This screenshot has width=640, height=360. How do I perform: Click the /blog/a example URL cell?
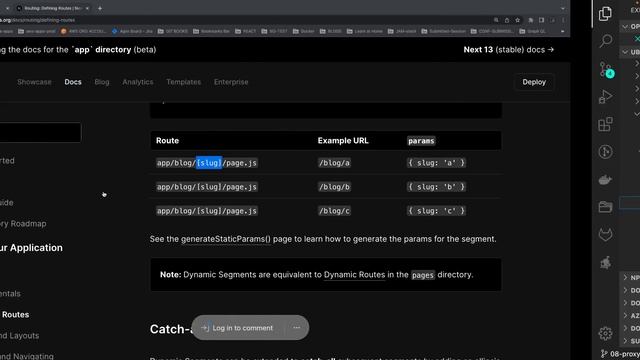334,163
